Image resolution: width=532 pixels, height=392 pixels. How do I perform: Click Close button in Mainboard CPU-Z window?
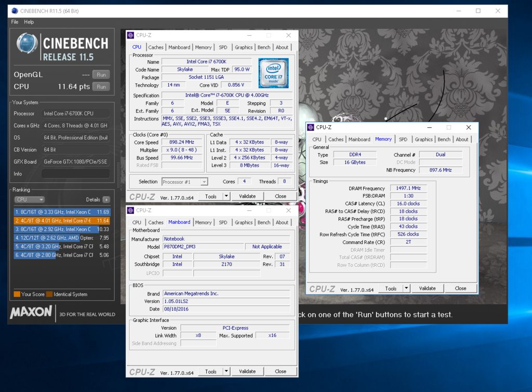[281, 371]
